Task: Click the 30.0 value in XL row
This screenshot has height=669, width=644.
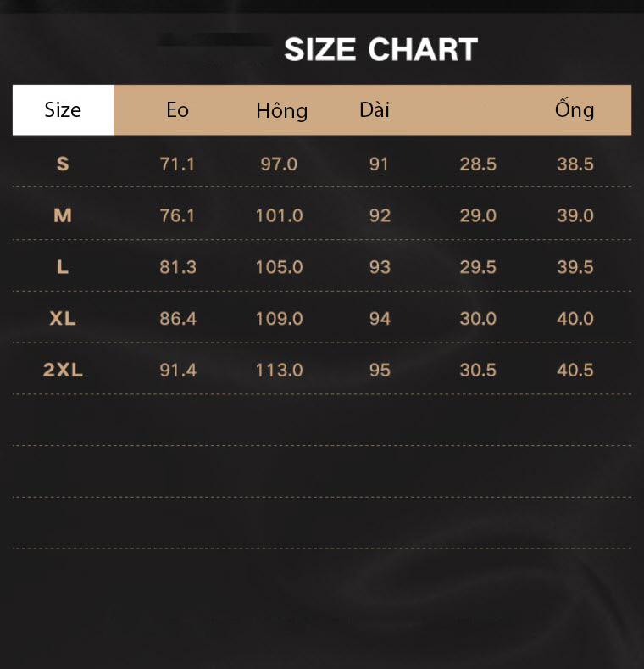Action: click(478, 319)
